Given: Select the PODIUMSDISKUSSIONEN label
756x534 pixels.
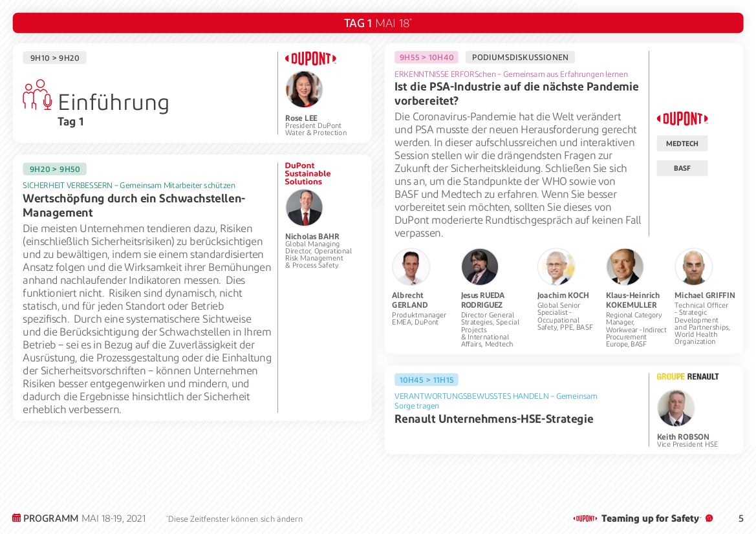Looking at the screenshot, I should click(520, 58).
